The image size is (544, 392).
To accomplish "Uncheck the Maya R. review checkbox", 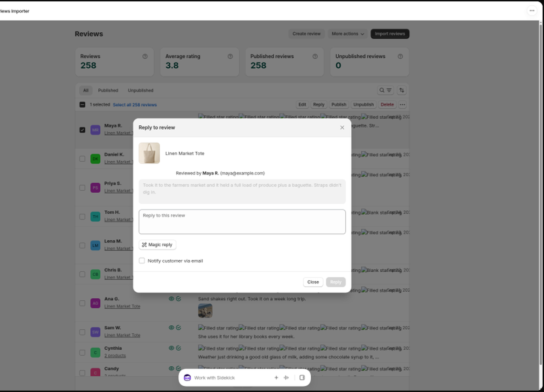I will (x=82, y=130).
